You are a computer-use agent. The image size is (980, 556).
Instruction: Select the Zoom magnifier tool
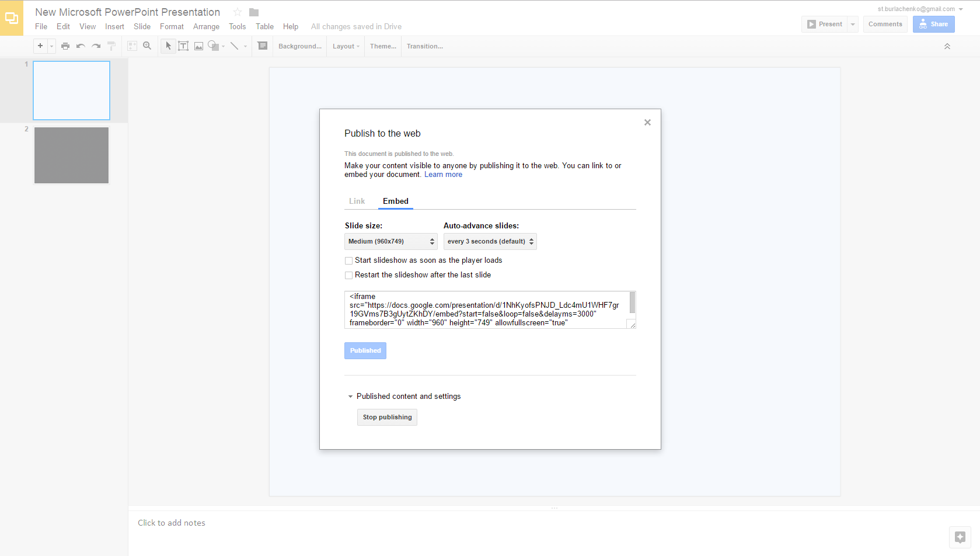pyautogui.click(x=148, y=46)
